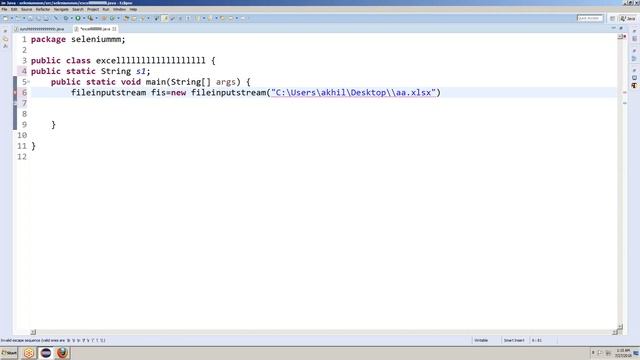Open the Edit menu

(x=14, y=9)
